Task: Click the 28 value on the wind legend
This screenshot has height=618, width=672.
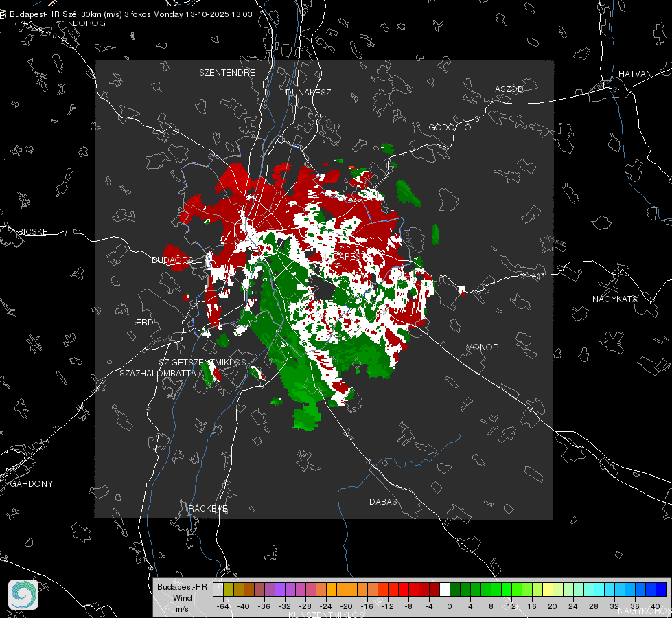Action: pos(594,606)
